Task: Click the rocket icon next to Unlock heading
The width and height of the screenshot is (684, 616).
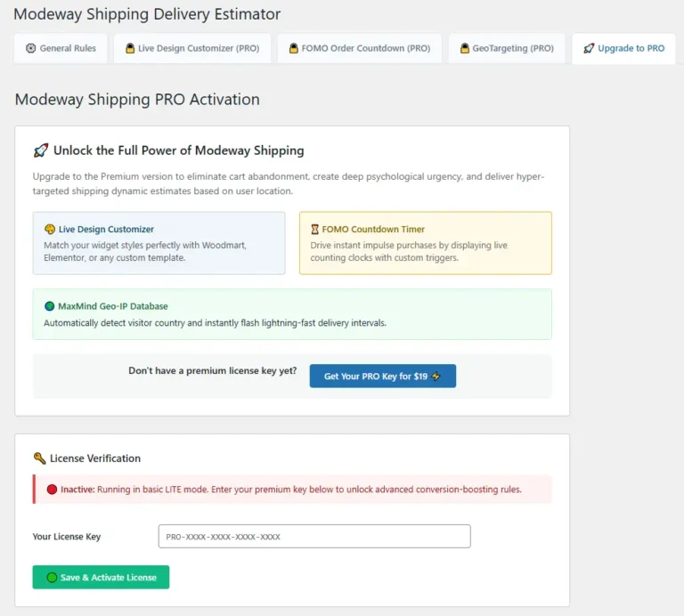Action: pyautogui.click(x=41, y=150)
